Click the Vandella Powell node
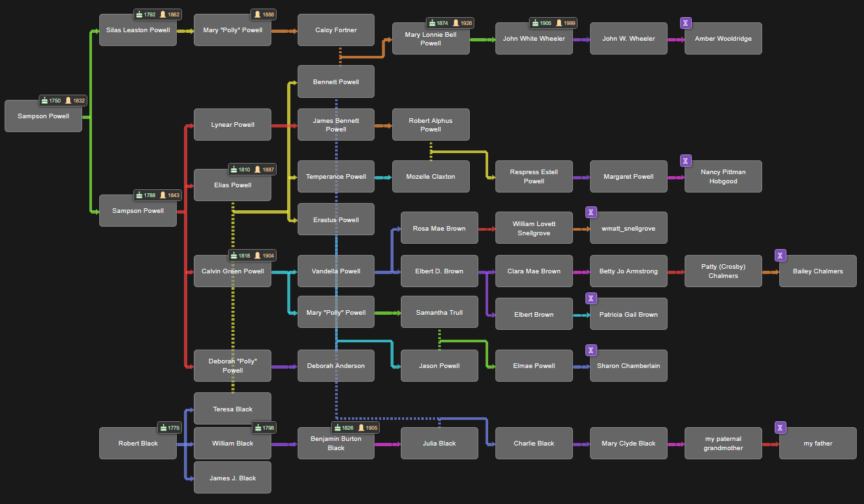This screenshot has height=504, width=864. (x=336, y=271)
